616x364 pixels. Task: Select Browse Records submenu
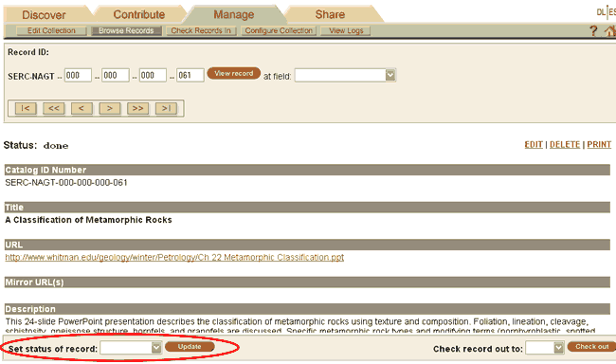[126, 30]
